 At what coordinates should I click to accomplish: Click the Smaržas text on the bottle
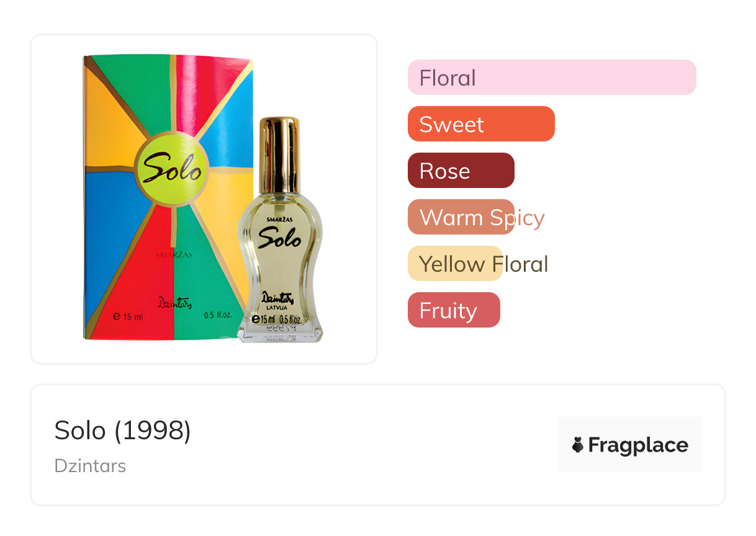click(279, 220)
